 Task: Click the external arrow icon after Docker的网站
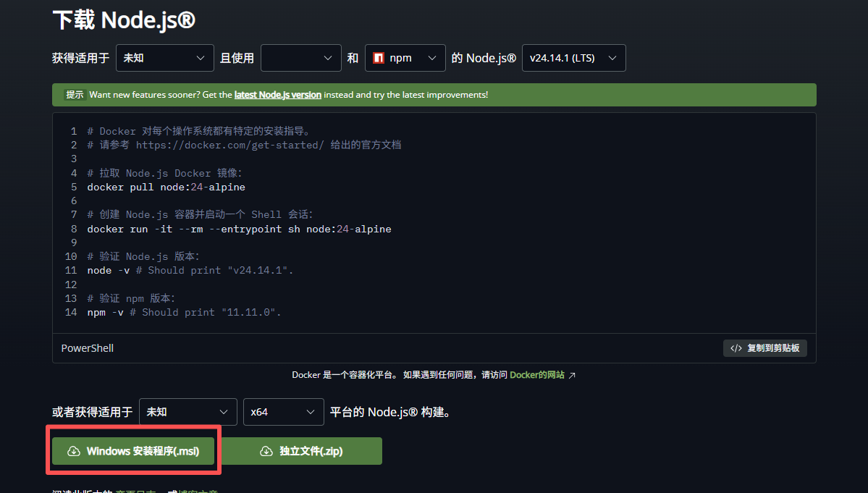click(572, 375)
